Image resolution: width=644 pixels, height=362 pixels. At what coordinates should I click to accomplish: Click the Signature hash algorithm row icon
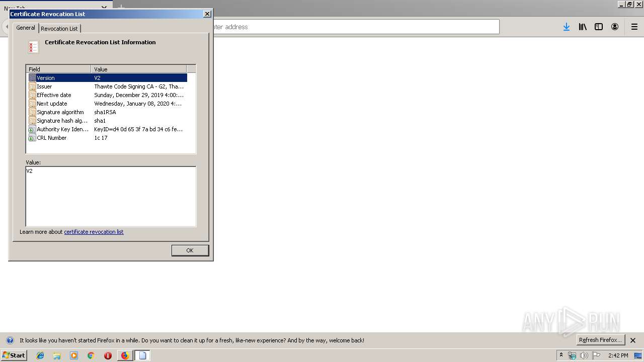coord(32,121)
